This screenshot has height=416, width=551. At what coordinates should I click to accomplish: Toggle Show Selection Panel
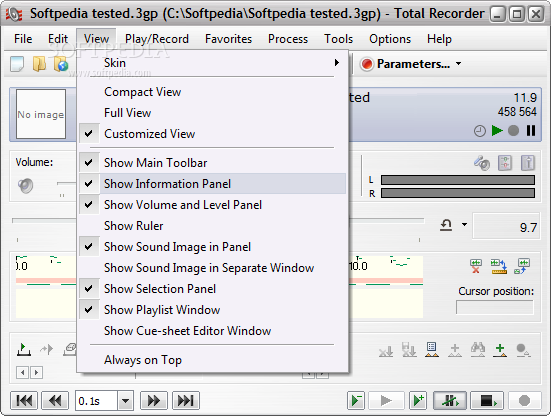click(212, 289)
